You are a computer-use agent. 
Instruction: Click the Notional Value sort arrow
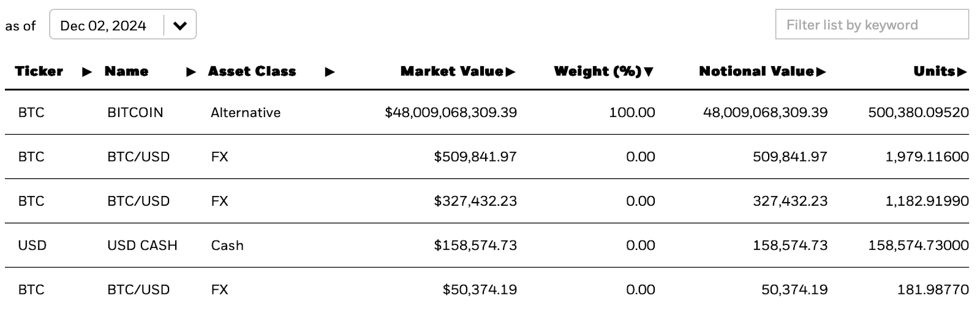click(821, 72)
